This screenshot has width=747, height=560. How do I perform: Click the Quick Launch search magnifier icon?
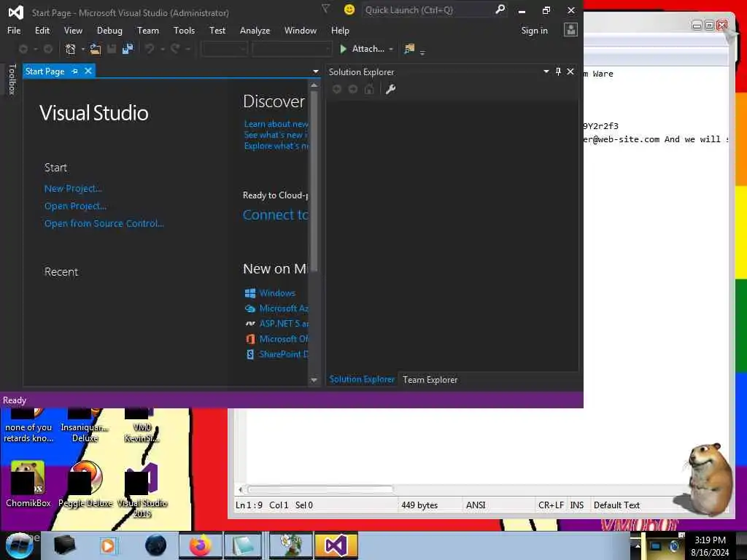click(500, 9)
